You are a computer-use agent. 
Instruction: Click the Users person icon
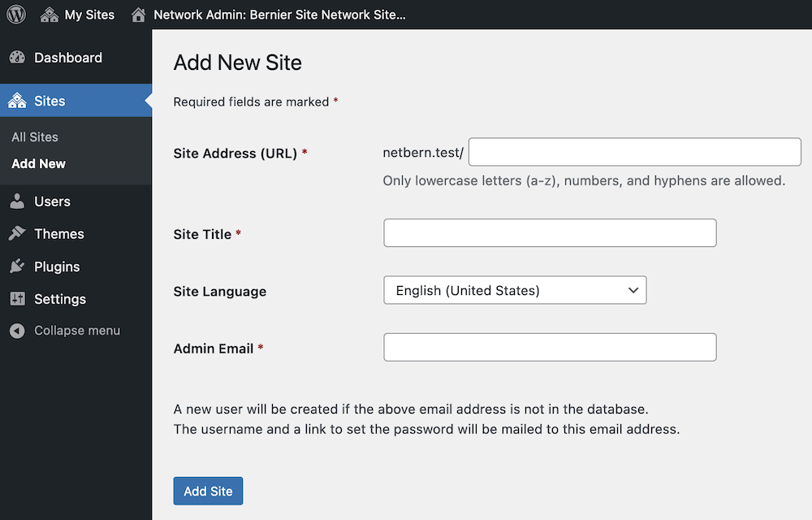17,201
